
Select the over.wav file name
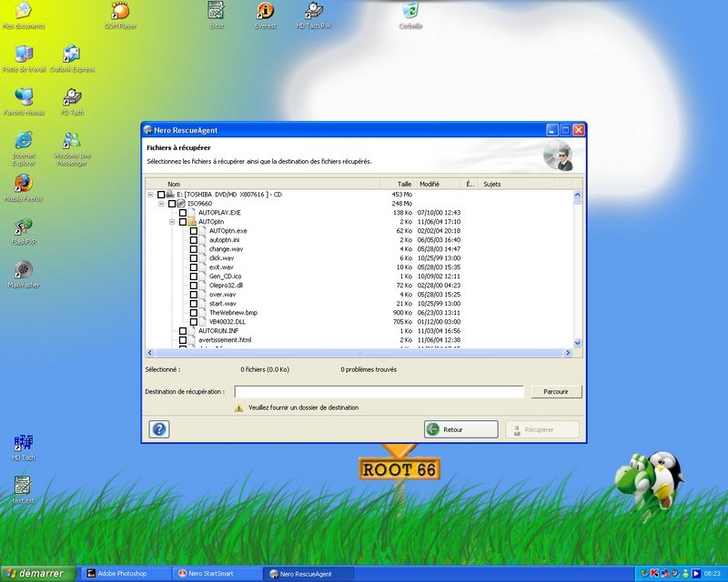click(x=222, y=295)
